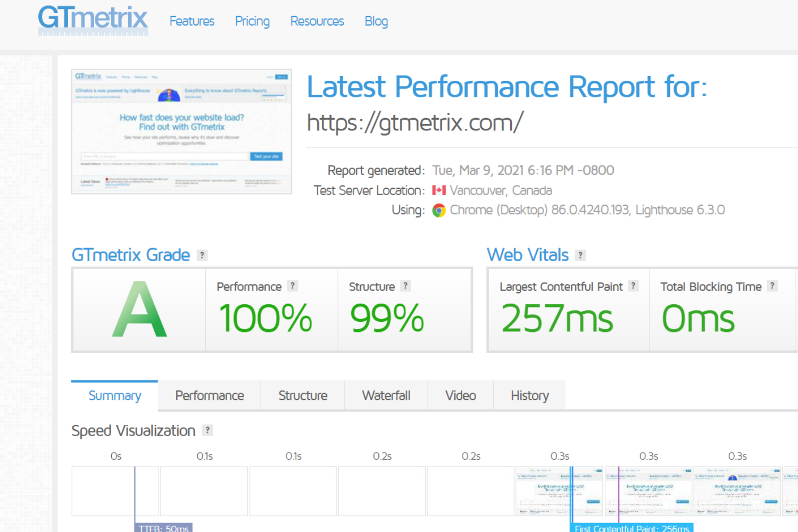
Task: Click the Chrome browser icon
Action: pyautogui.click(x=438, y=211)
